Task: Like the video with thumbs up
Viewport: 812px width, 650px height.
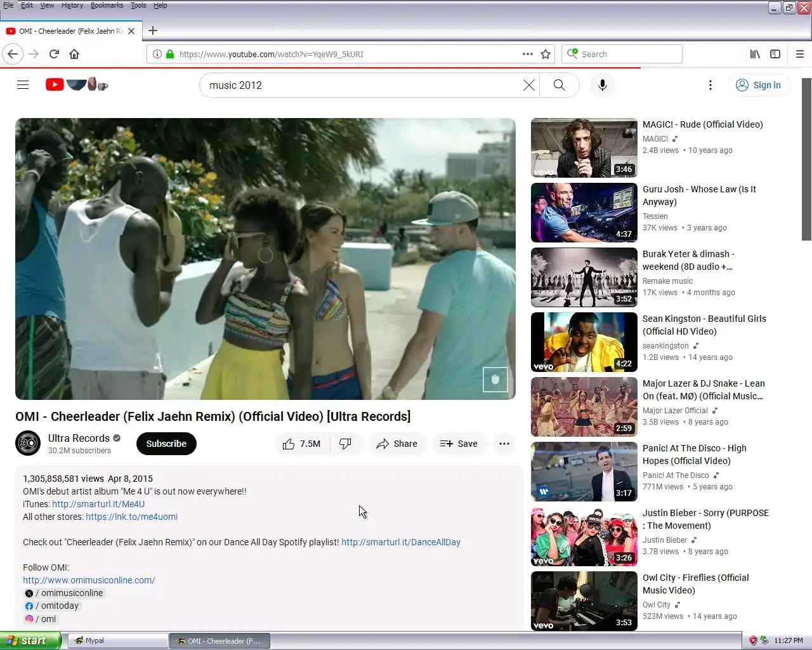Action: [x=302, y=444]
